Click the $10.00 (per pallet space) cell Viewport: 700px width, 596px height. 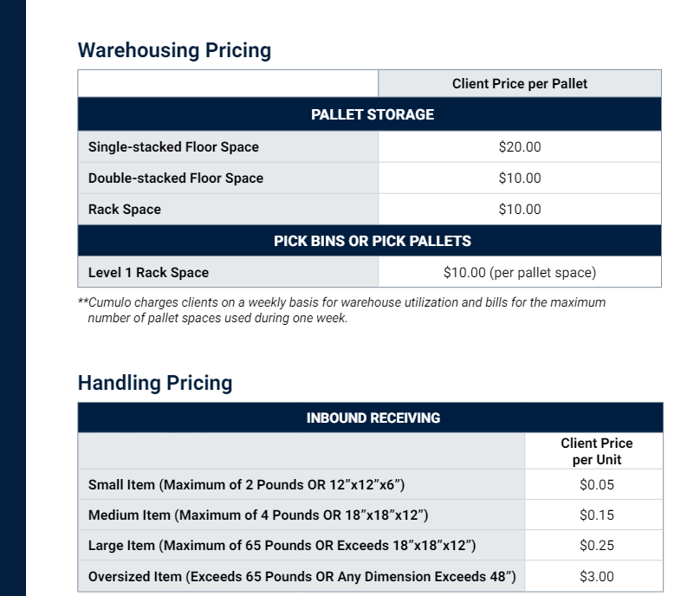point(519,273)
